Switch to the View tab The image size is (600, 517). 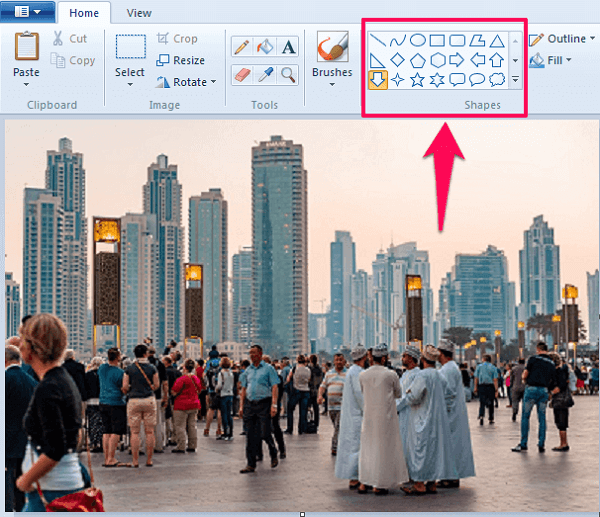click(139, 13)
